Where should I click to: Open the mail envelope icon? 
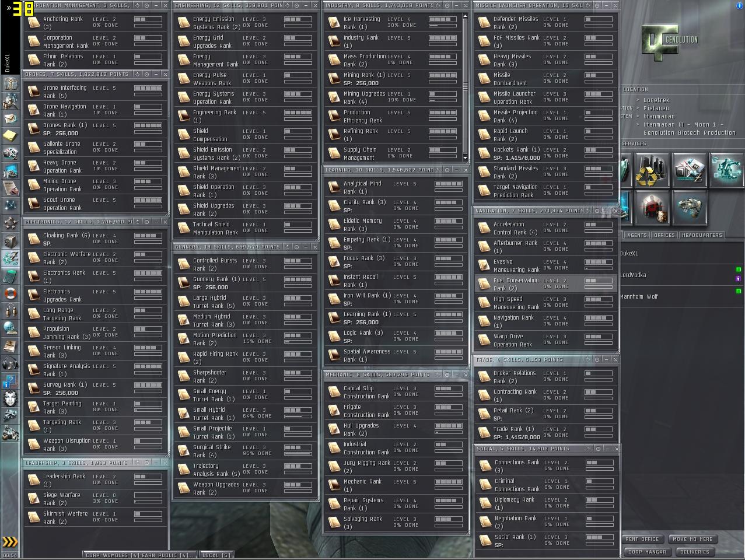[x=11, y=119]
